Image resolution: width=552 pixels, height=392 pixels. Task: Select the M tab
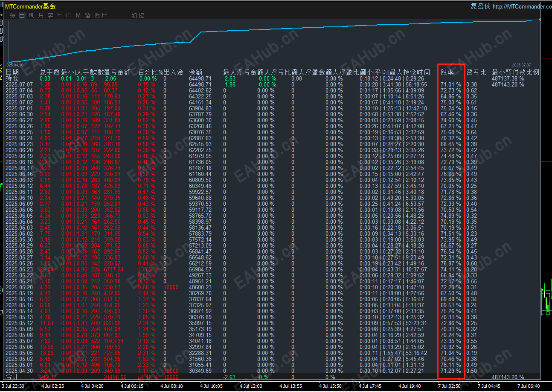(x=78, y=15)
